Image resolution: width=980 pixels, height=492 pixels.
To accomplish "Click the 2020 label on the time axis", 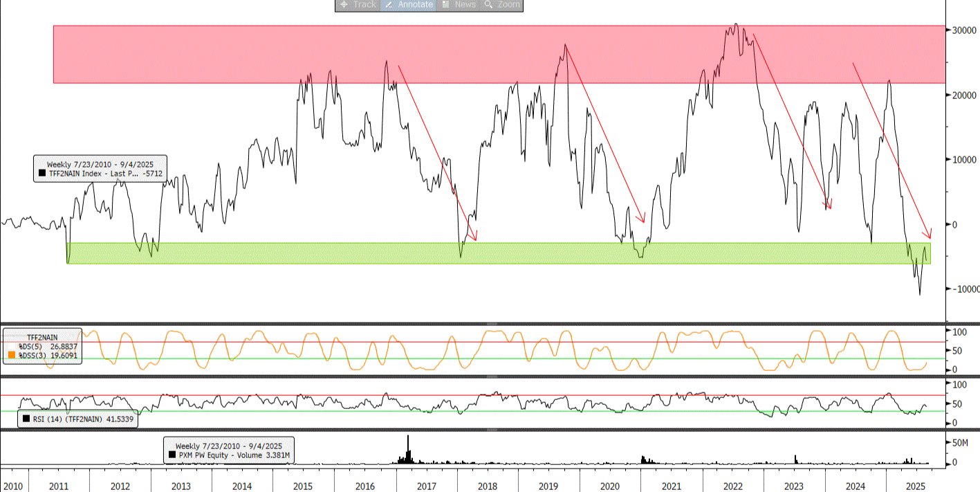I will point(609,486).
